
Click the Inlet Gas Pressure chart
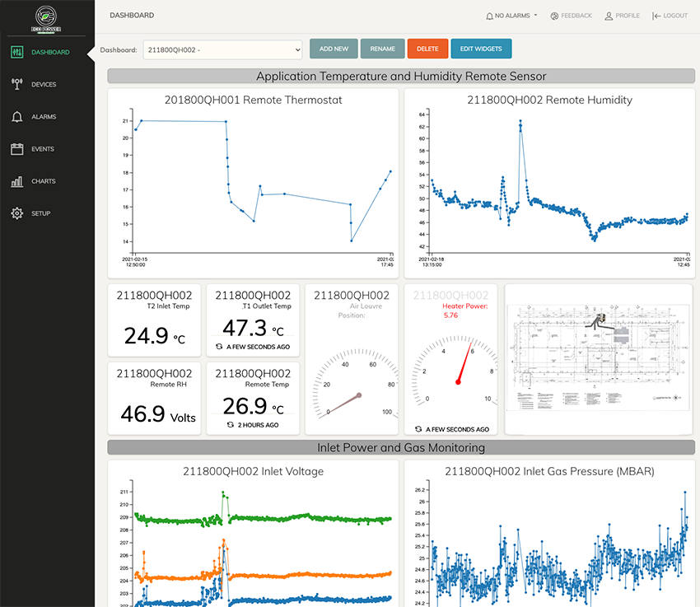[x=553, y=544]
